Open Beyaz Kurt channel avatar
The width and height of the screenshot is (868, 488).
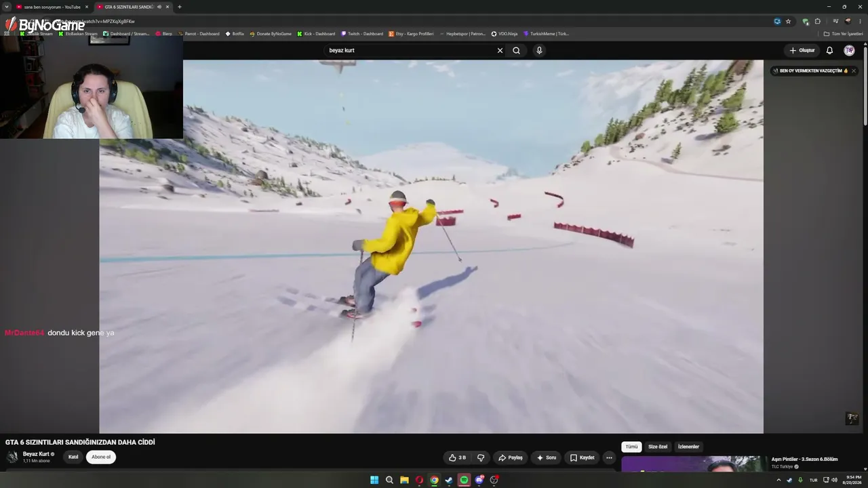click(x=12, y=457)
